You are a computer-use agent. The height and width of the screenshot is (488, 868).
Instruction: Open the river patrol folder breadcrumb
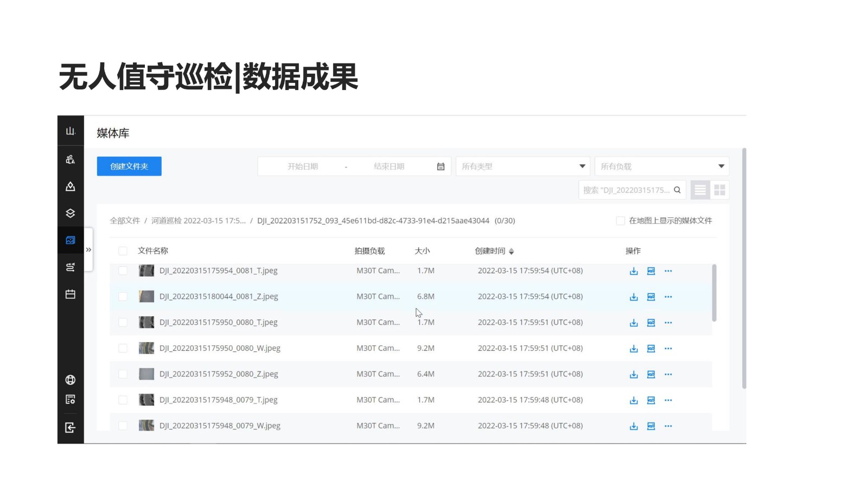click(x=198, y=221)
